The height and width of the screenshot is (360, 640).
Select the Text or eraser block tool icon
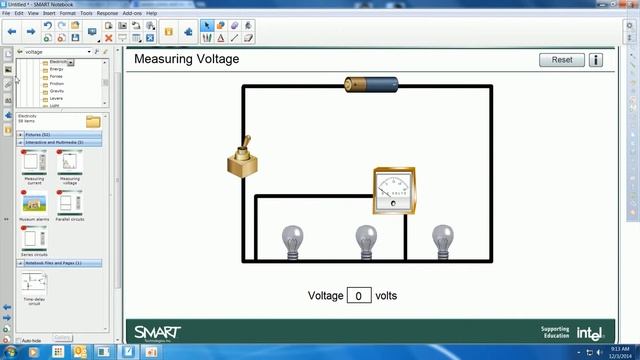(x=249, y=38)
